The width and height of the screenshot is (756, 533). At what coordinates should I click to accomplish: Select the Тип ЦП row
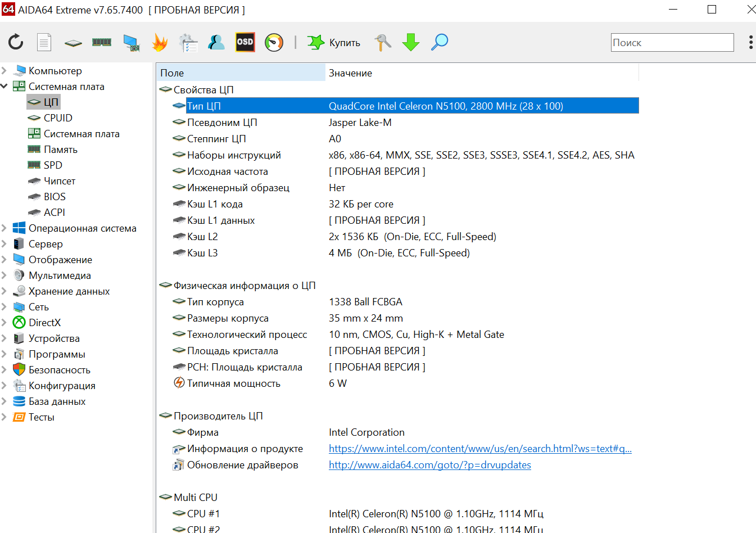click(405, 106)
